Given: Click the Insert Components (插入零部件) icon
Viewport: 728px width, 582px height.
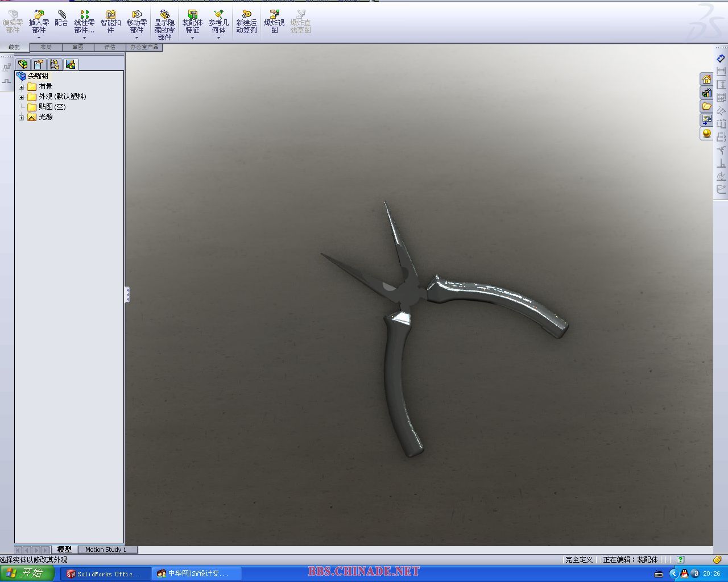Looking at the screenshot, I should click(39, 21).
